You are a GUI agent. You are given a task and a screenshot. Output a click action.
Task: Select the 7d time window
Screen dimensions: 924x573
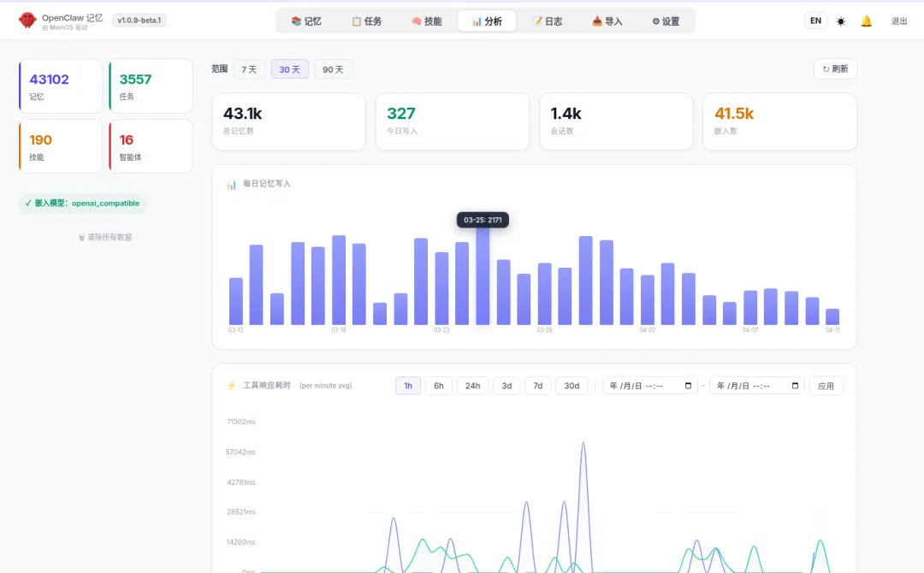coord(538,386)
